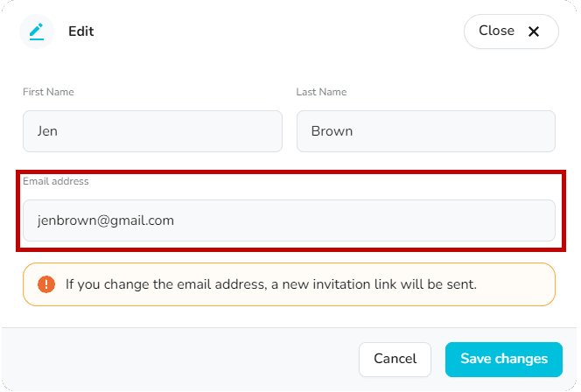Click the "Last Name" field label
The height and width of the screenshot is (392, 581).
(x=321, y=92)
